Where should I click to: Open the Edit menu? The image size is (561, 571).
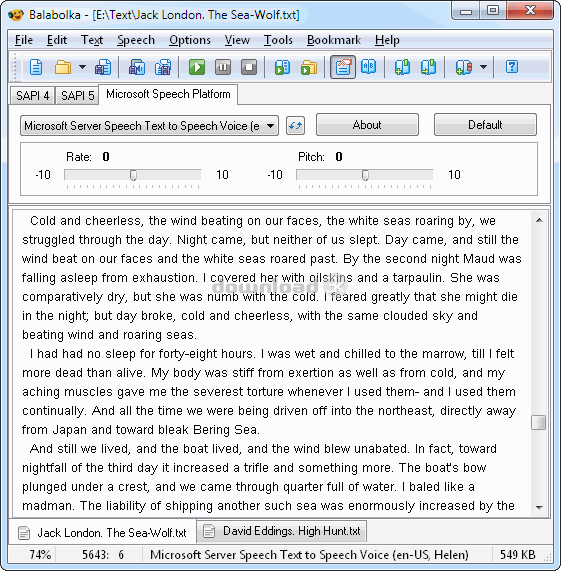tap(57, 40)
